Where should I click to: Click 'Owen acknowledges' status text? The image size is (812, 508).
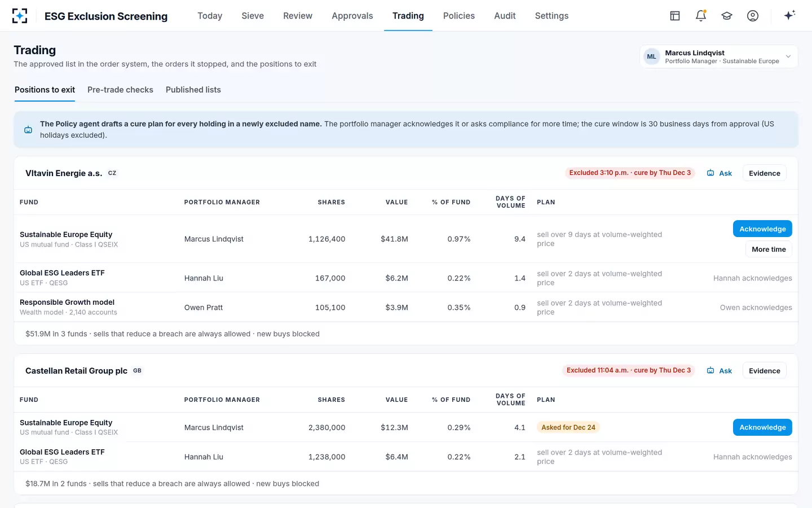coord(756,308)
